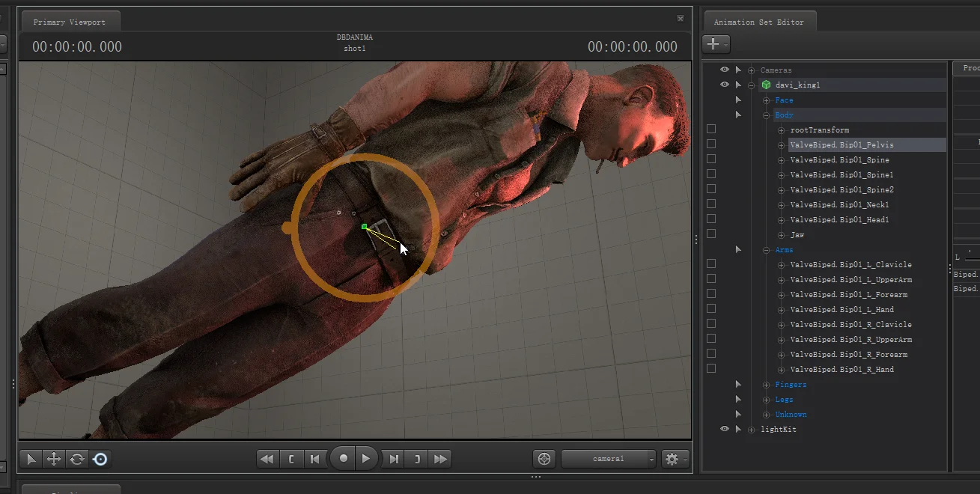Image resolution: width=980 pixels, height=494 pixels.
Task: Select ValveBiped.Bip01_R_UpperArm bone
Action: pos(851,340)
